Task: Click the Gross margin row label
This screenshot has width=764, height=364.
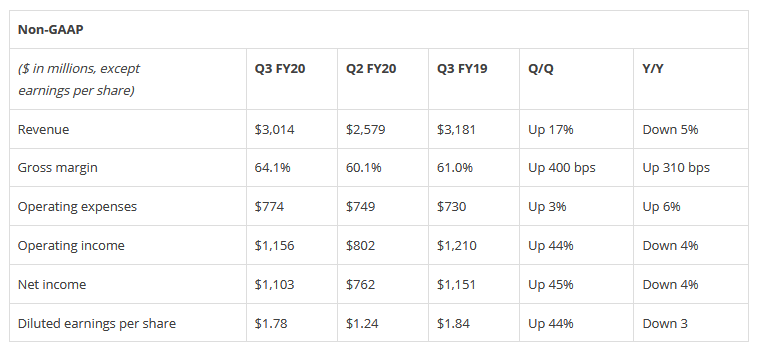Action: pyautogui.click(x=57, y=168)
